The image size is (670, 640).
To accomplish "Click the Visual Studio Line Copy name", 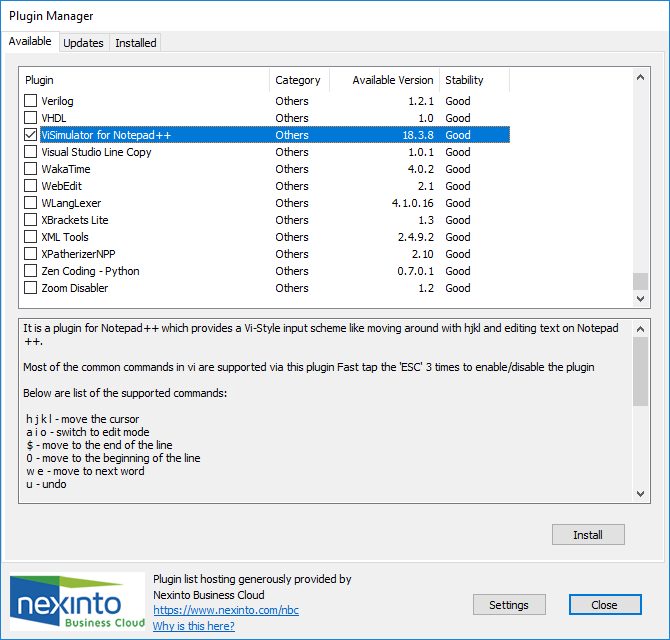I will point(96,152).
